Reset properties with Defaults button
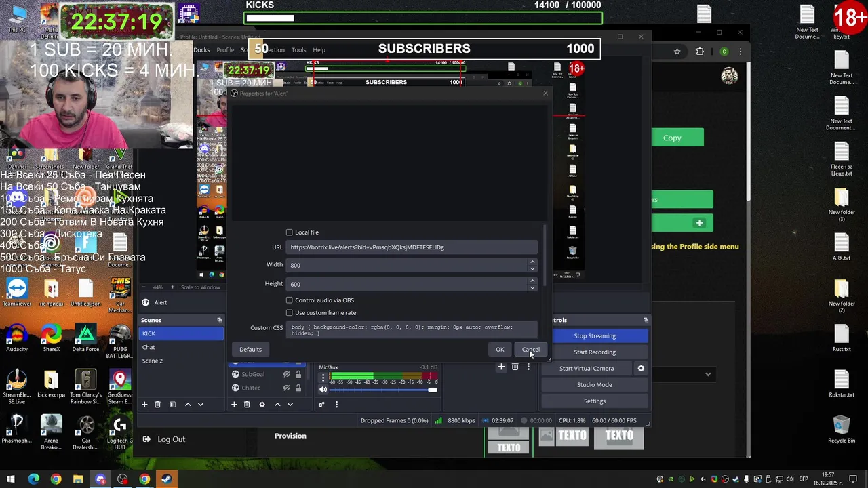 point(250,350)
